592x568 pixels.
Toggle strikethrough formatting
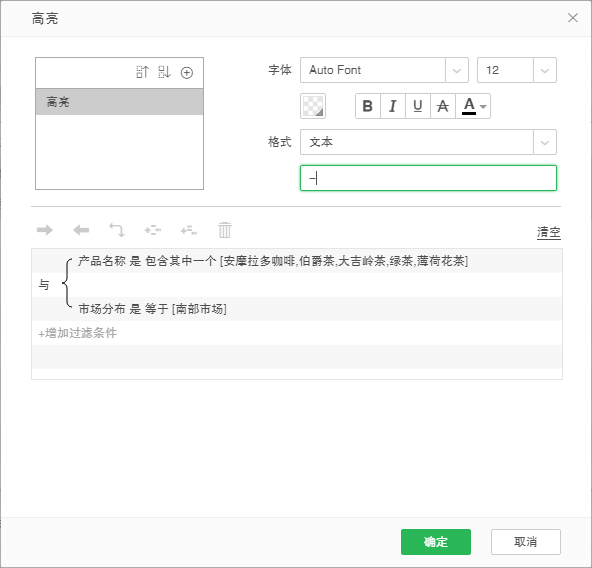[x=442, y=106]
